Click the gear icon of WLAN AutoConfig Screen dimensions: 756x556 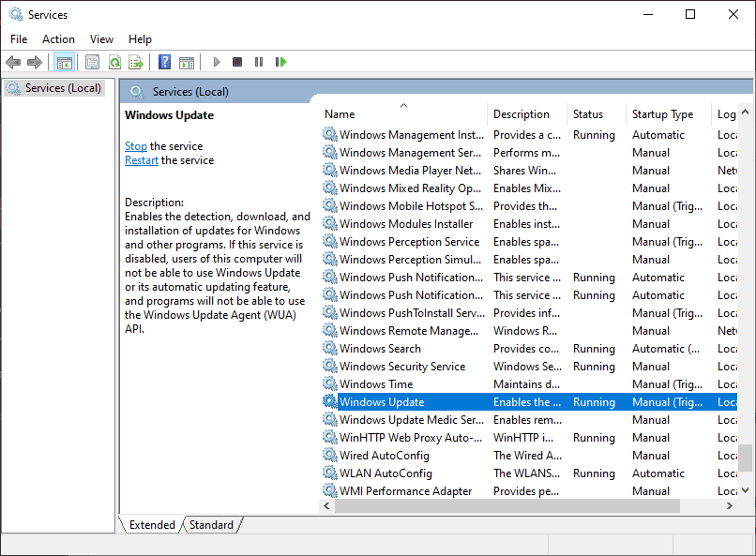(330, 473)
